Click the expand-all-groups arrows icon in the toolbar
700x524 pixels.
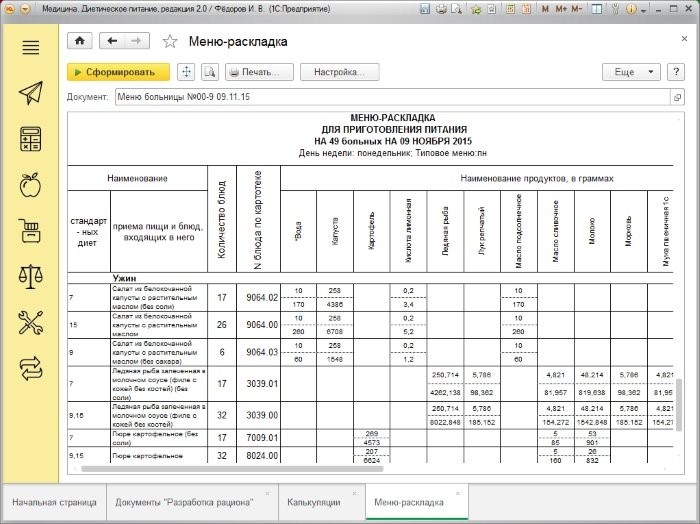(186, 72)
